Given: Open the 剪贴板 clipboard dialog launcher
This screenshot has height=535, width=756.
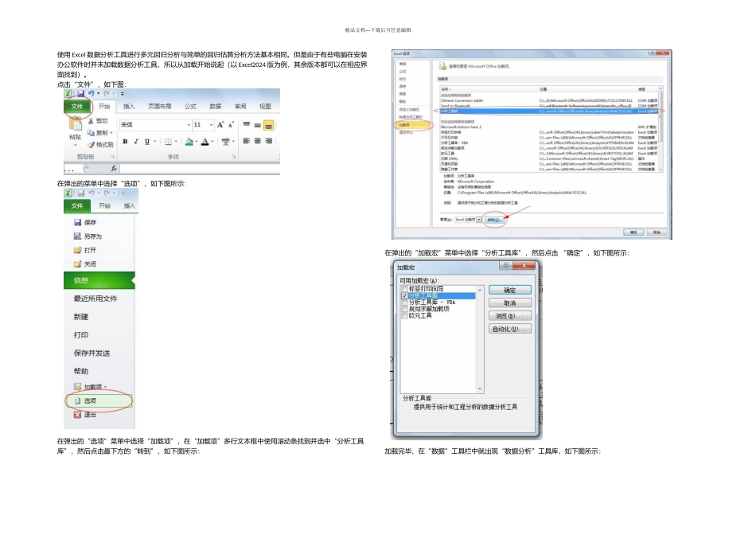Looking at the screenshot, I should click(x=112, y=157).
